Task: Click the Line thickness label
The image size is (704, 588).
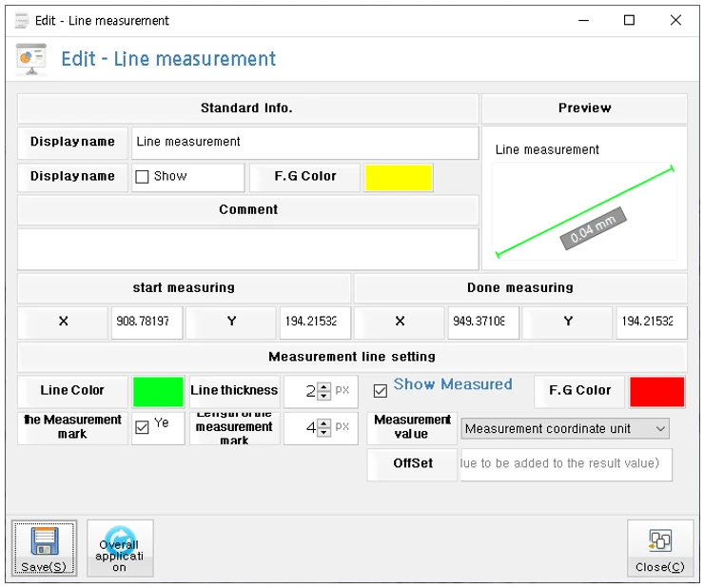Action: pyautogui.click(x=234, y=390)
